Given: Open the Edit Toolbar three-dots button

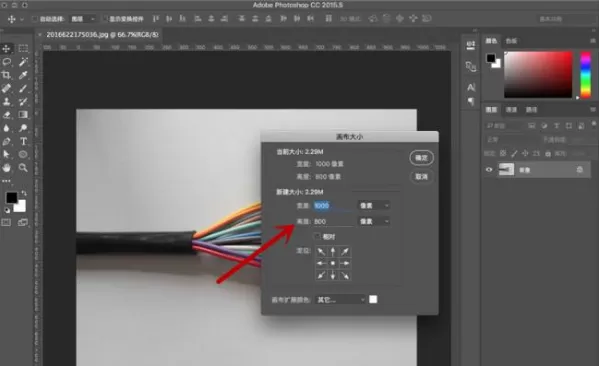Looking at the screenshot, I should [x=6, y=181].
